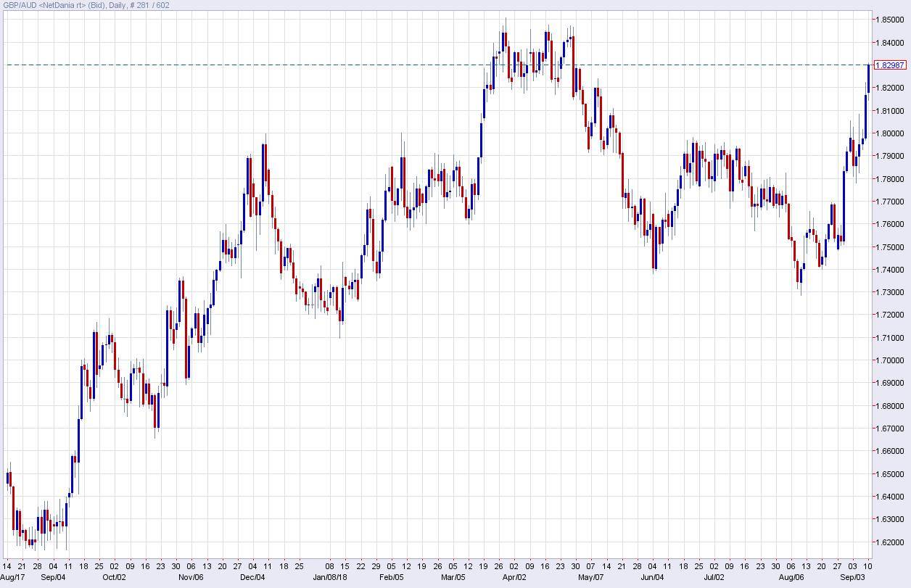The height and width of the screenshot is (588, 911).
Task: Click the 1.64000 price axis label
Action: click(890, 497)
